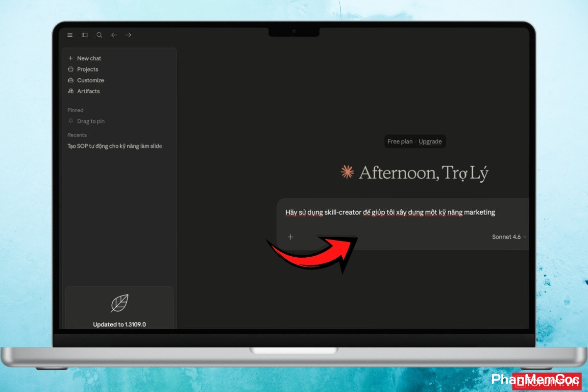Click the Recents section header
The image size is (588, 392).
pos(77,135)
